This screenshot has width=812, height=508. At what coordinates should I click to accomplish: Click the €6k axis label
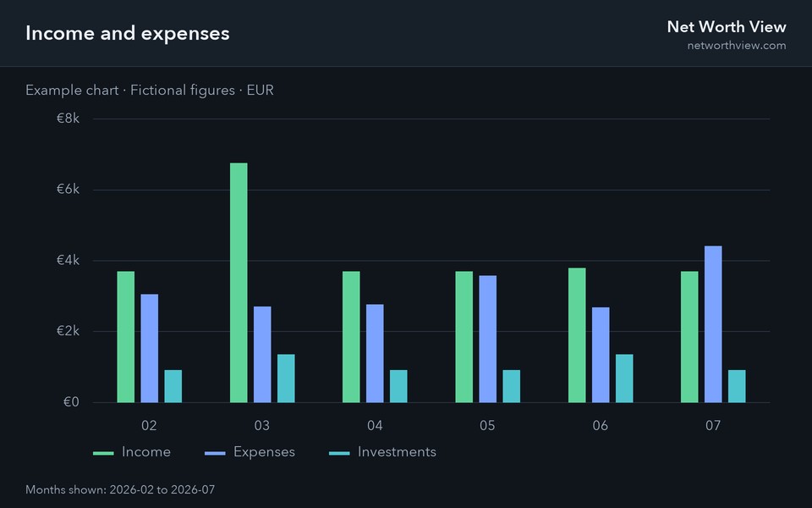(68, 189)
